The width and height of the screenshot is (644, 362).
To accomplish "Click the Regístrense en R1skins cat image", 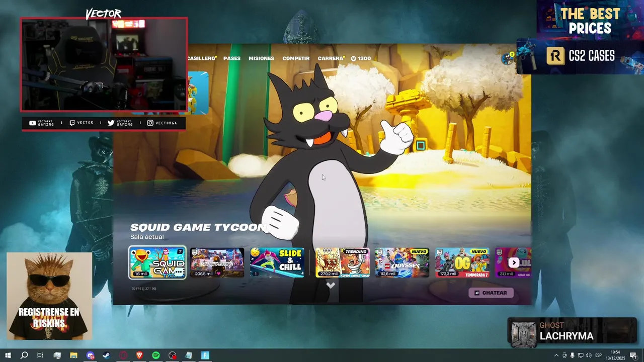I will click(x=49, y=296).
